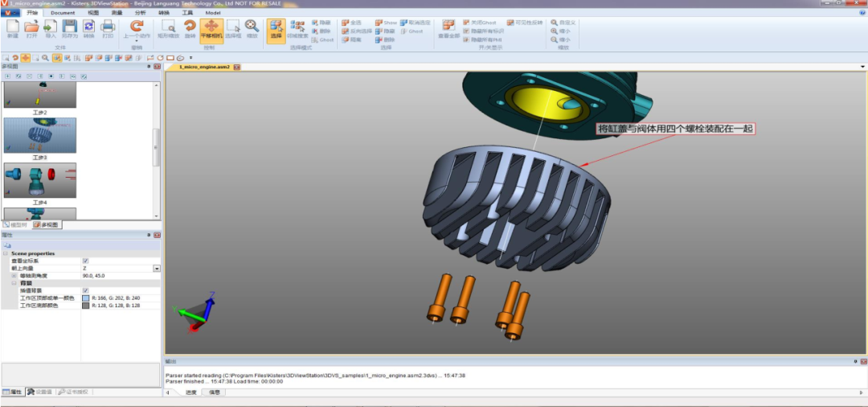
Task: Switch to the 模型树 panel tab
Action: pos(15,224)
